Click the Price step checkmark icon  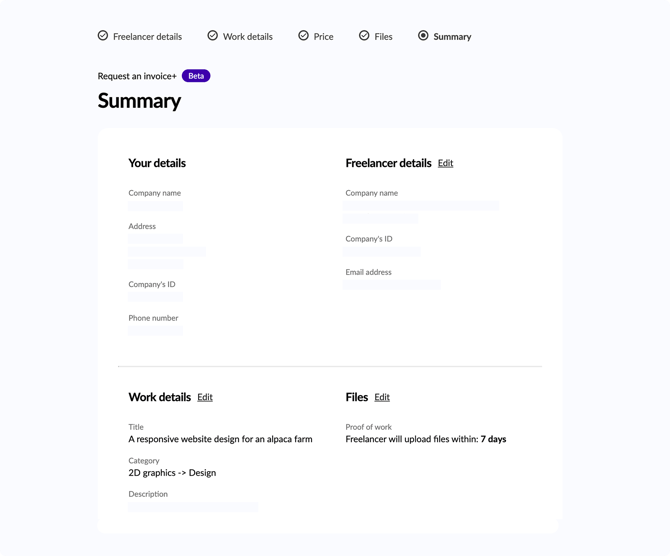(x=303, y=35)
